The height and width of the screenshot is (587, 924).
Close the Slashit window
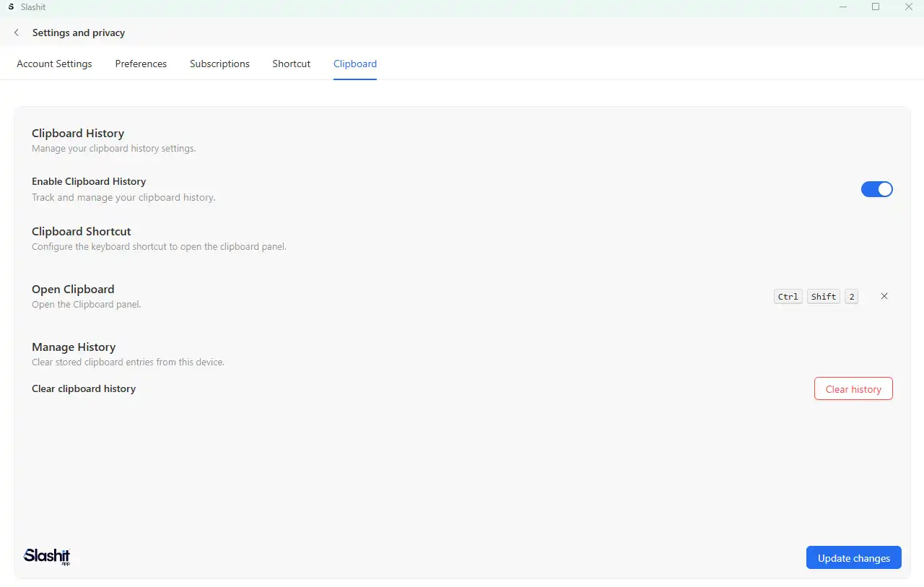point(908,6)
